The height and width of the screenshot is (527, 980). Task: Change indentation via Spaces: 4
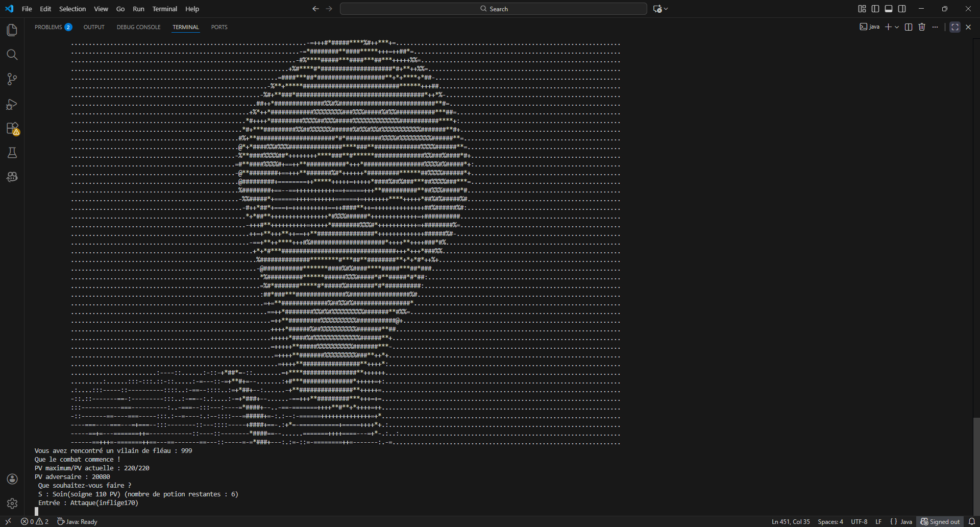[x=830, y=521]
